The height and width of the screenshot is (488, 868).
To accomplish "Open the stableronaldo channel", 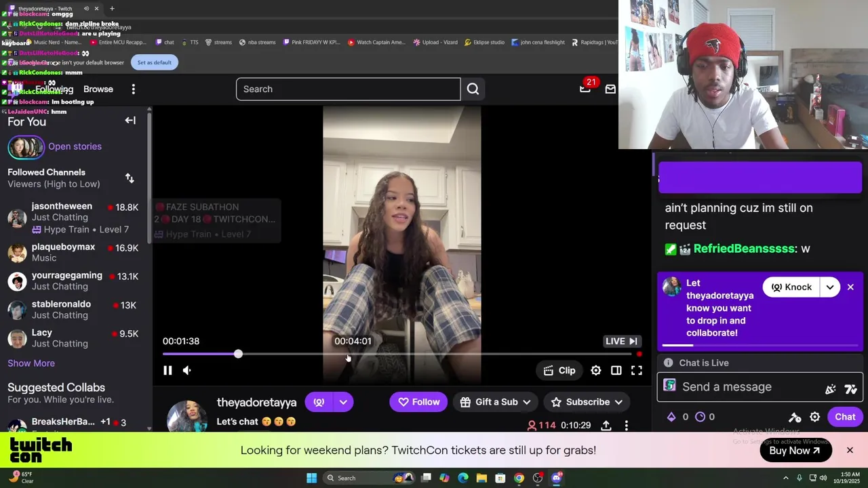I will click(73, 309).
